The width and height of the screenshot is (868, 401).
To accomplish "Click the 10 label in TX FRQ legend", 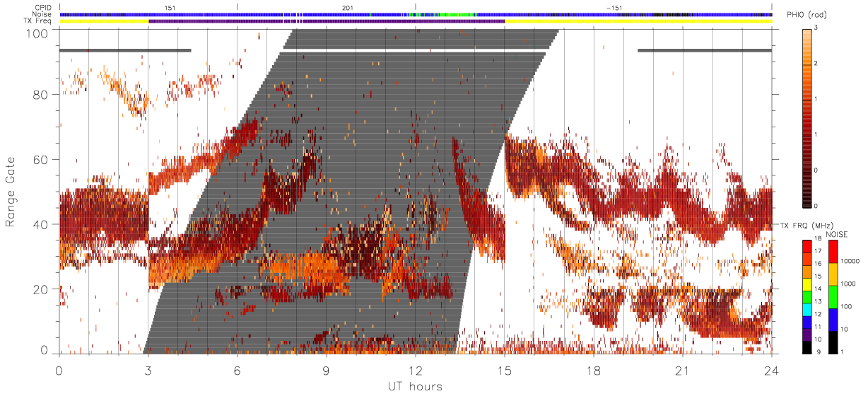I will [818, 339].
